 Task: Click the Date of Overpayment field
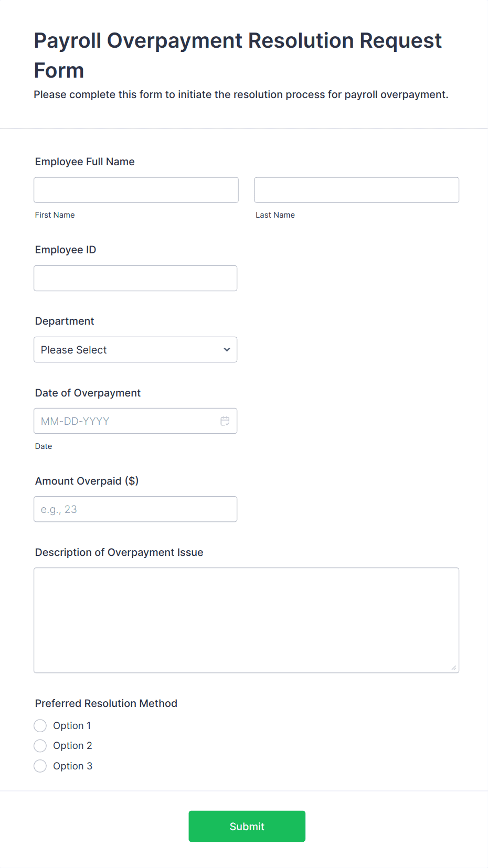tap(126, 421)
